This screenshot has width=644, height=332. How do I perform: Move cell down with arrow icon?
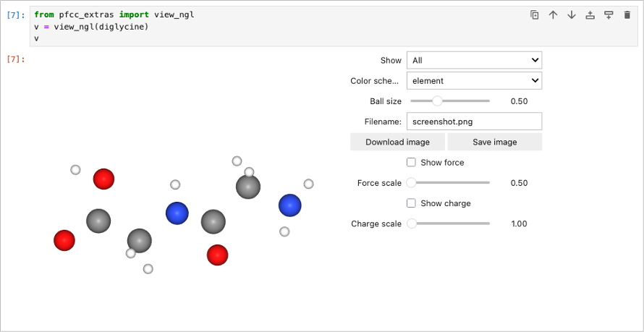pos(572,14)
